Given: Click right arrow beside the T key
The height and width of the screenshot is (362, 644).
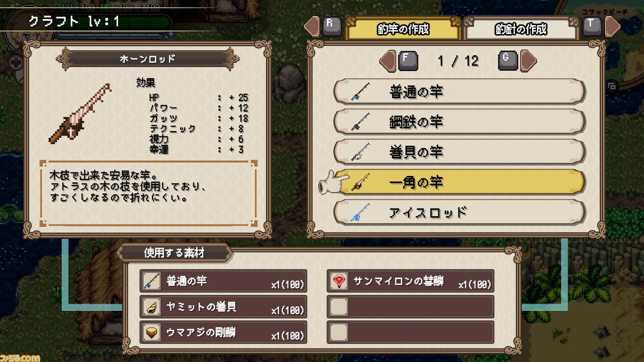Looking at the screenshot, I should pos(612,26).
